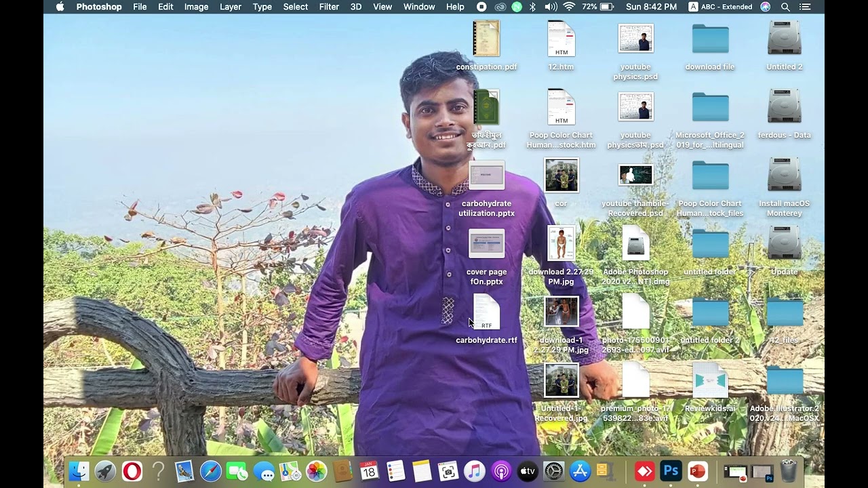Select carbohydrate utilization.pptx file
The height and width of the screenshot is (488, 868).
point(486,188)
